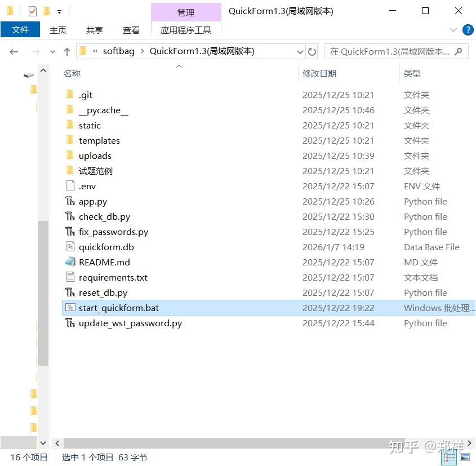
Task: Click the search magnifier icon
Action: 458,52
